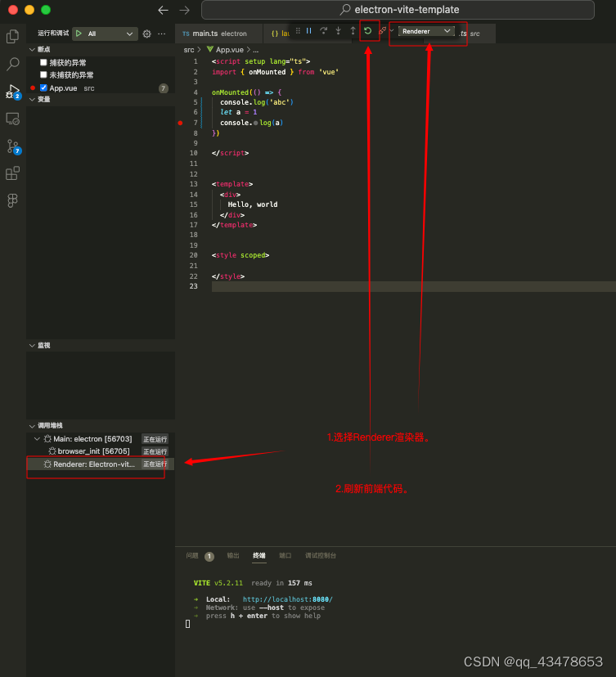Collapse the 监视 watch section
Screen dimensions: 616x677
click(x=32, y=345)
